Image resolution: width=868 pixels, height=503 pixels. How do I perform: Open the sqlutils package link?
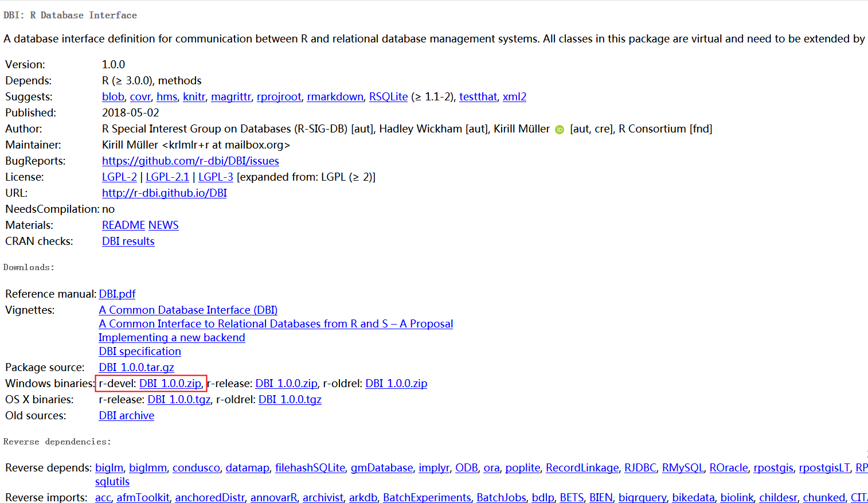[112, 482]
